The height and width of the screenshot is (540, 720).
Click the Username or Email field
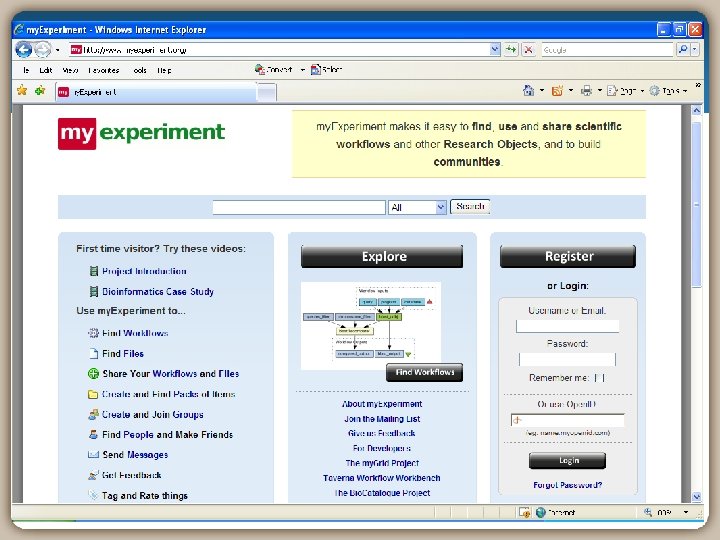568,326
